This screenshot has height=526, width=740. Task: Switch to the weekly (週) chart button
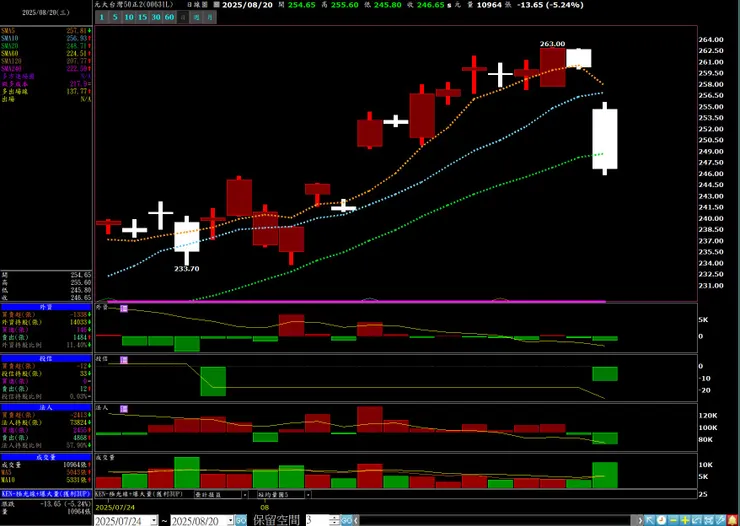point(197,17)
